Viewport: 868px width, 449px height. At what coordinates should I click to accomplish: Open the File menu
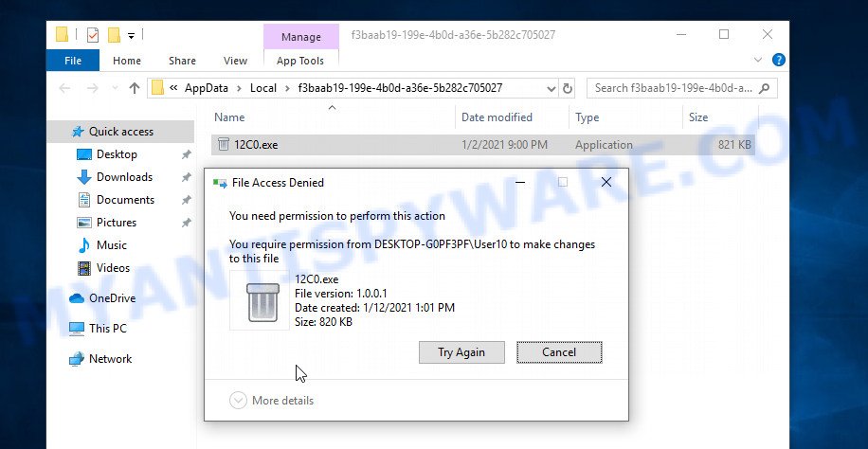(x=73, y=61)
